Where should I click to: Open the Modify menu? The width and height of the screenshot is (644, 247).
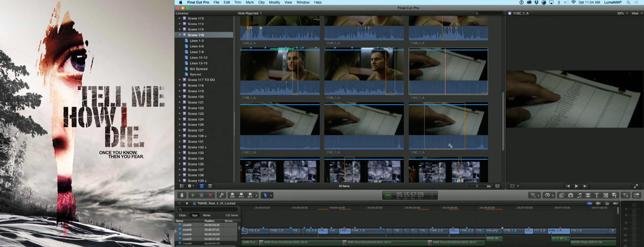[x=274, y=2]
